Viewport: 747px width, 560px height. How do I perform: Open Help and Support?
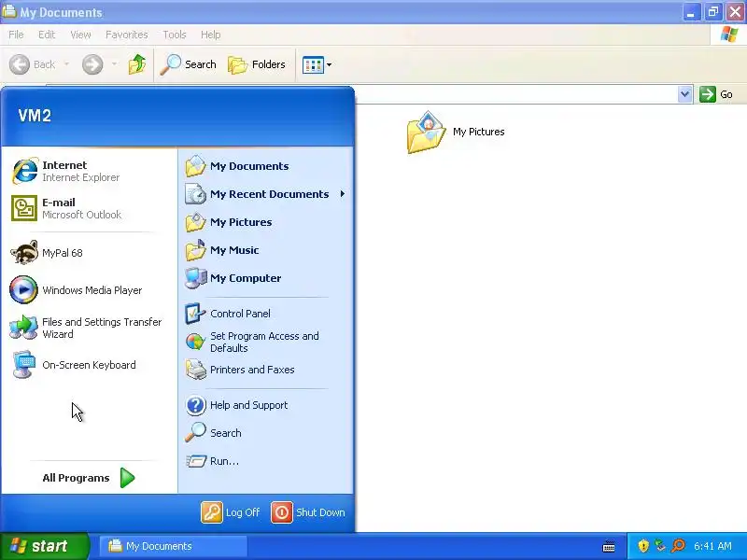coord(266,405)
